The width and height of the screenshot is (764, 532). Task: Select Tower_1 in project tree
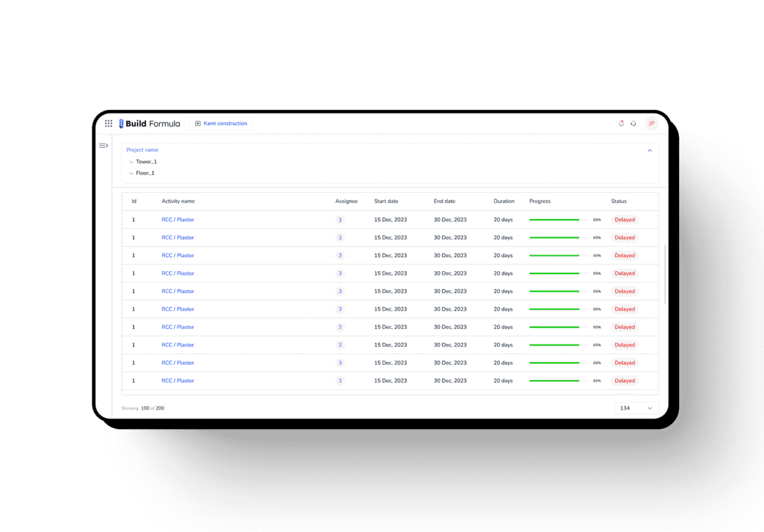click(146, 162)
